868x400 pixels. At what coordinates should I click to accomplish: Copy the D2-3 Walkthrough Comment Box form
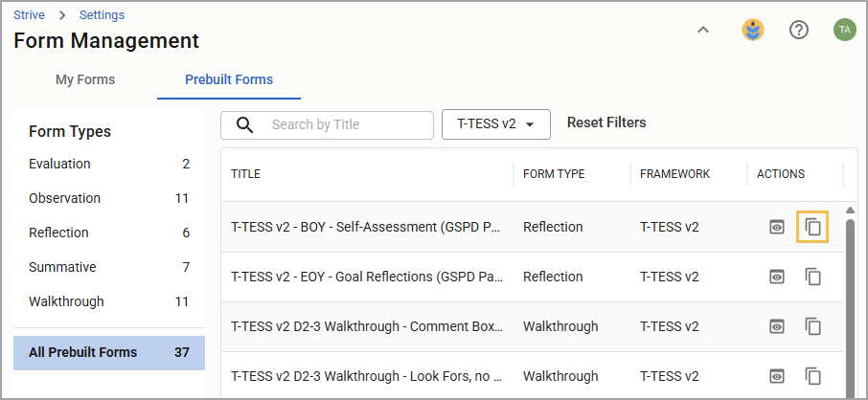pos(812,326)
